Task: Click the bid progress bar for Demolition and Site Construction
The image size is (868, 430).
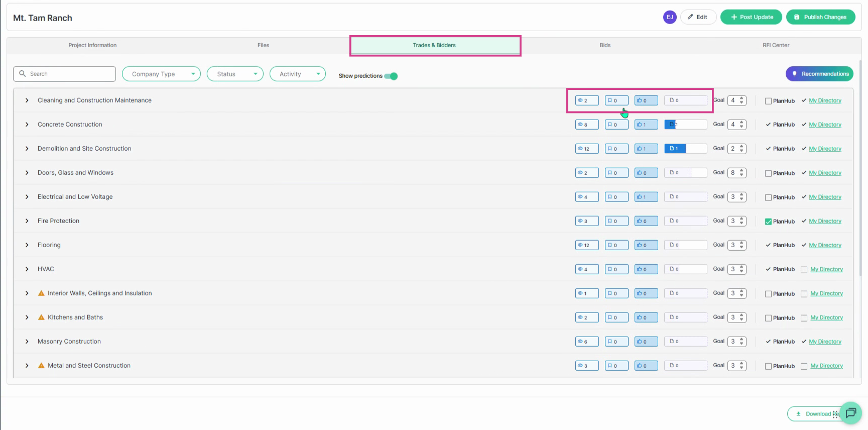Action: point(686,149)
